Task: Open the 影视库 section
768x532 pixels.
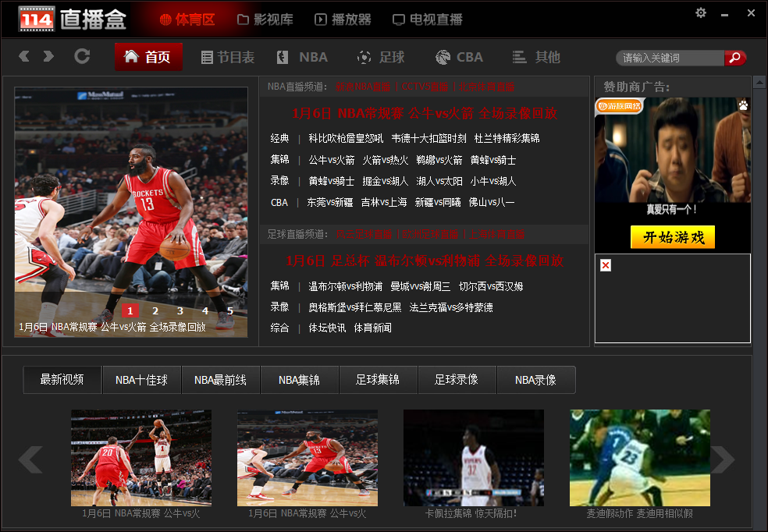Action: coord(265,20)
